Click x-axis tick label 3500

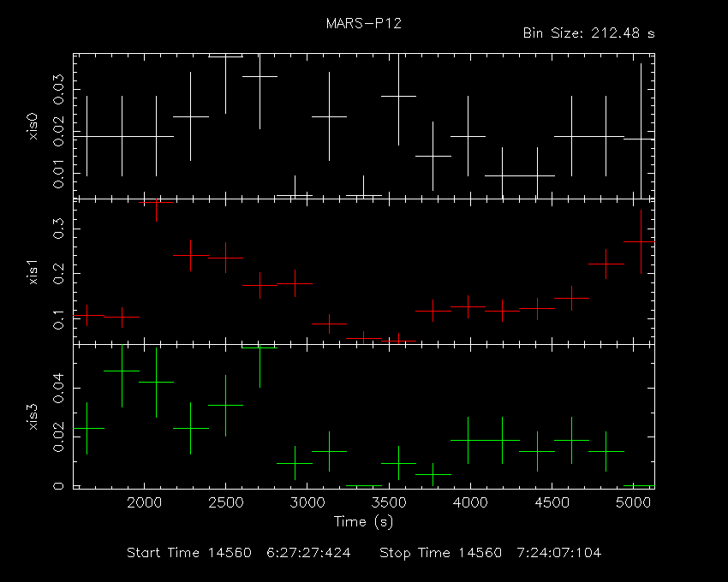pos(389,502)
